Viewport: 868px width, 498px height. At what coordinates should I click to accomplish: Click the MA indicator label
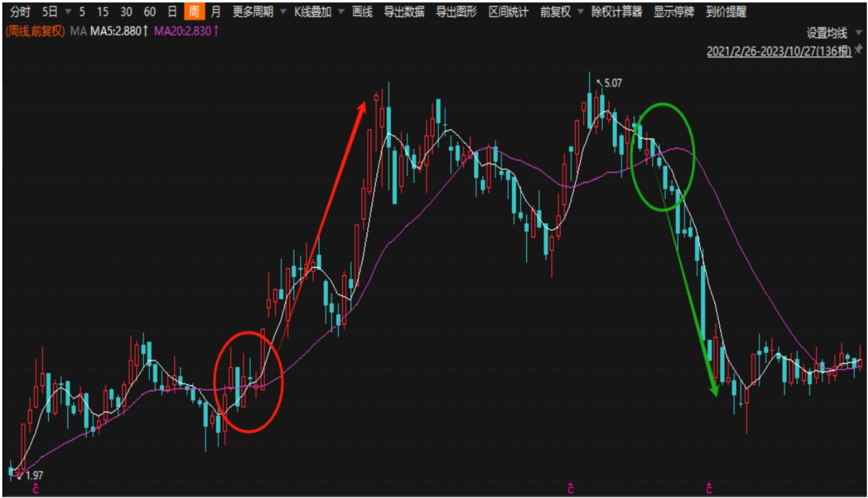click(x=78, y=31)
